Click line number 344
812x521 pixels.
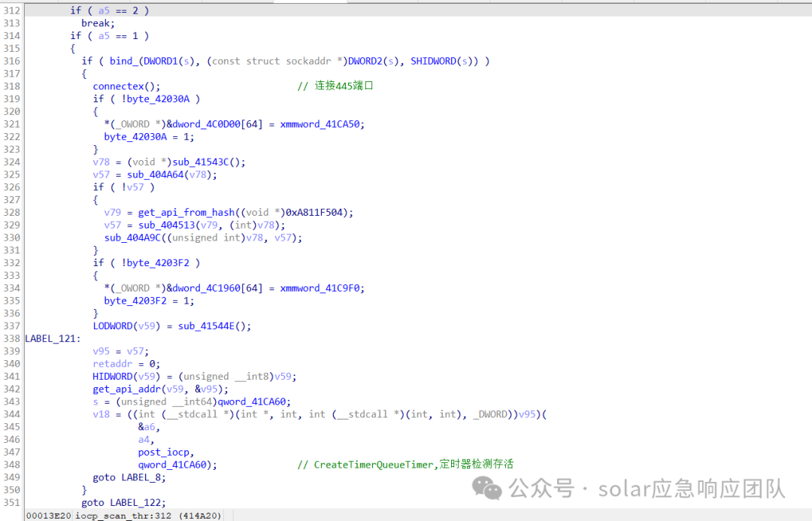pos(11,414)
